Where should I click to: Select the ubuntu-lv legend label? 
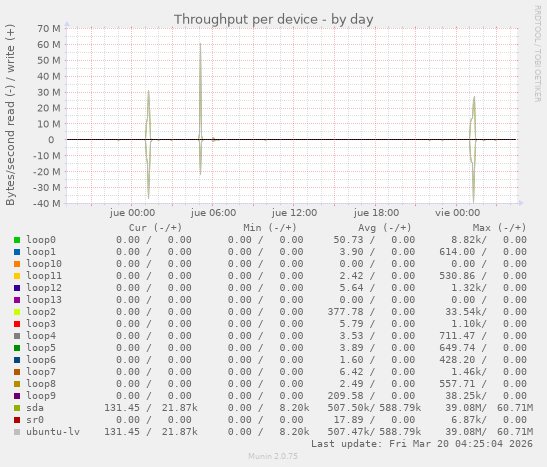coord(53,432)
